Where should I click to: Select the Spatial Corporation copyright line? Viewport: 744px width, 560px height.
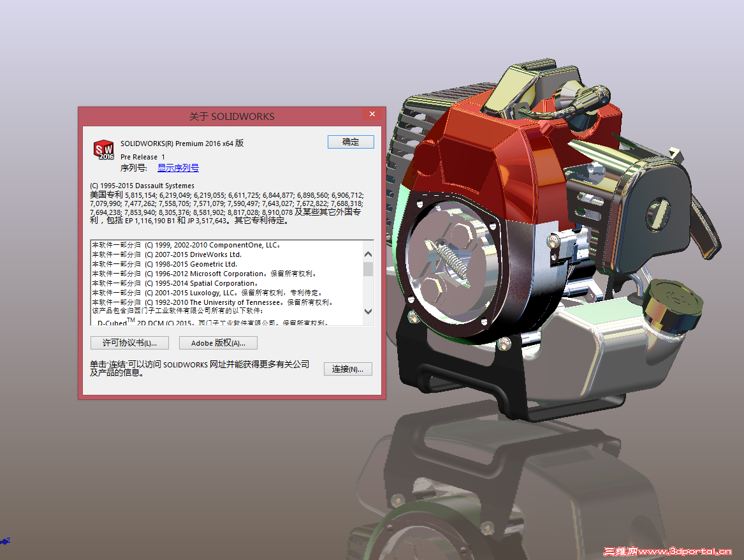(175, 283)
